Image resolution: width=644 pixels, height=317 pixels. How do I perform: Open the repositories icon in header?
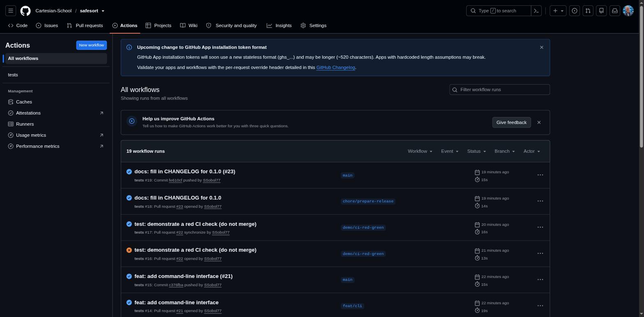(x=601, y=11)
